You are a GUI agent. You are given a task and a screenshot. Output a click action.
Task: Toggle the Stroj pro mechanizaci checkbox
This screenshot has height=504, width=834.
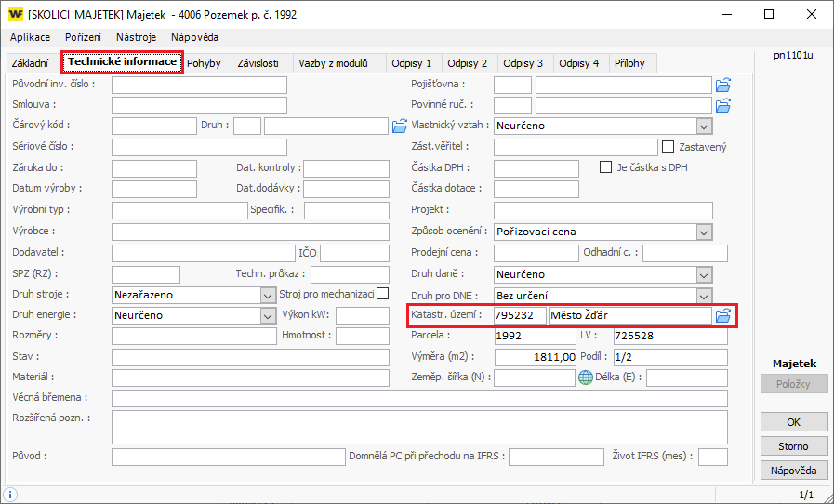click(382, 294)
